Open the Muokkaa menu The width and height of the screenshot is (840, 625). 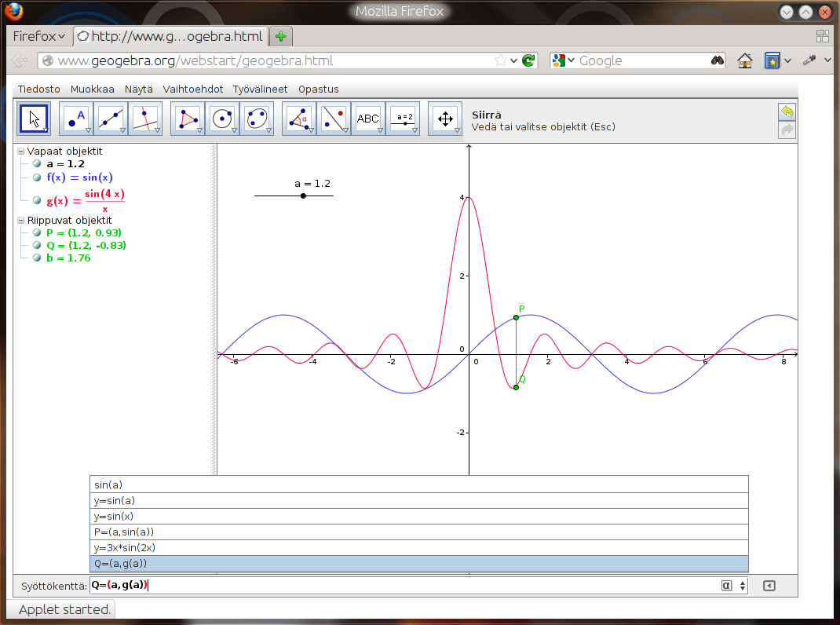click(92, 89)
